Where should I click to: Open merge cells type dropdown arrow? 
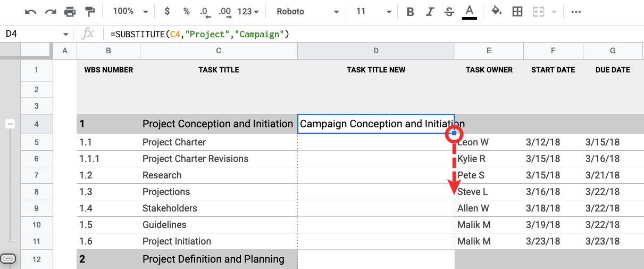coord(554,11)
